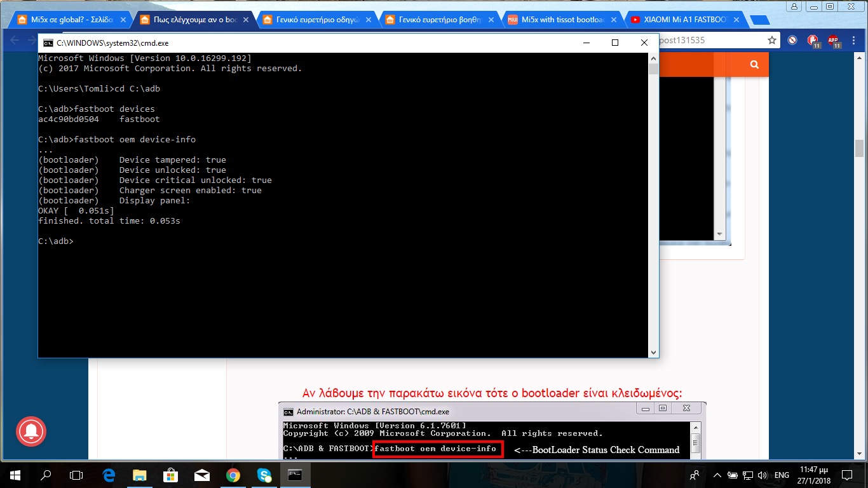Open a new Chrome tab
The height and width of the screenshot is (488, 868).
point(759,20)
